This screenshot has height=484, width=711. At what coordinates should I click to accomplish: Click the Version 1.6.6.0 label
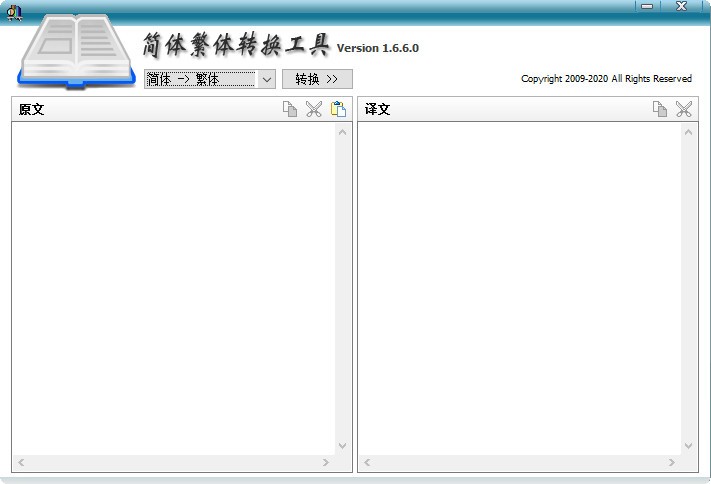[378, 48]
